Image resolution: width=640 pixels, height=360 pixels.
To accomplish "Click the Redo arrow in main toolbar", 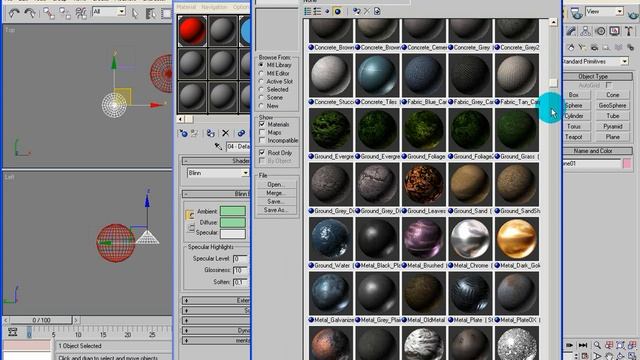I will (30, 13).
